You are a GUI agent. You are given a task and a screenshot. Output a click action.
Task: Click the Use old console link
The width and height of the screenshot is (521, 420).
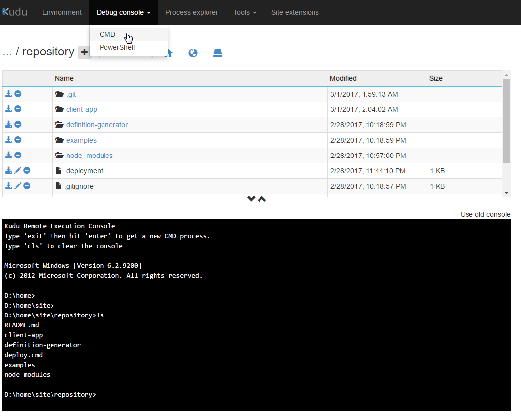pyautogui.click(x=485, y=214)
